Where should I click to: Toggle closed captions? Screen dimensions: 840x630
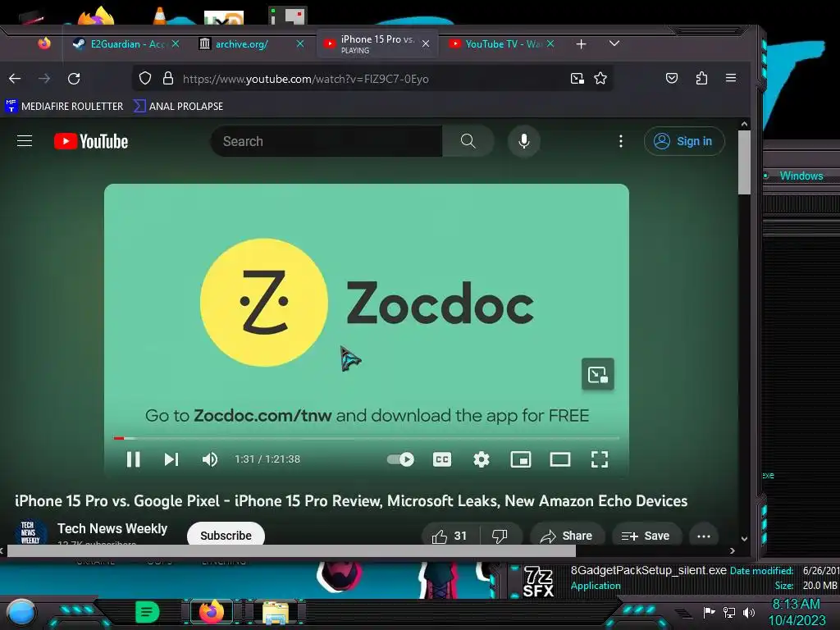tap(442, 459)
